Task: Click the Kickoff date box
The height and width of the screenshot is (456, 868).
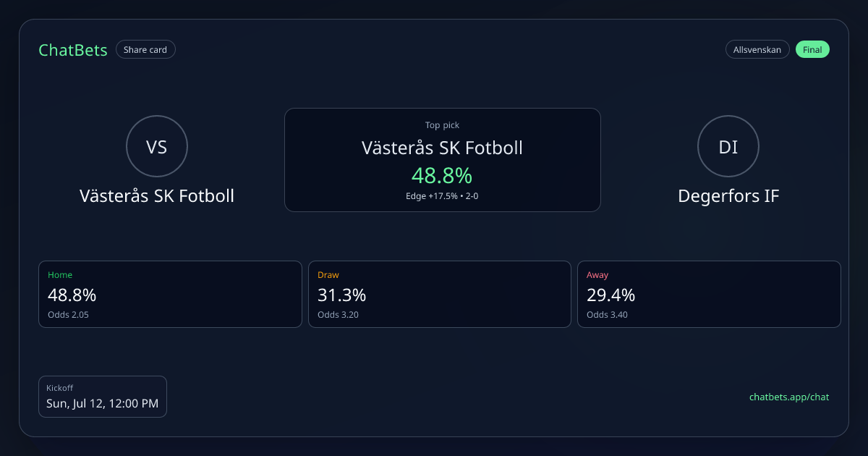Action: tap(103, 397)
